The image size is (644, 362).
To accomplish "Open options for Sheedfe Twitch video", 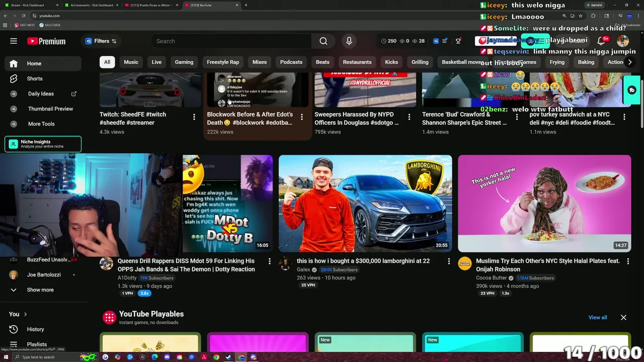I will pos(194,117).
